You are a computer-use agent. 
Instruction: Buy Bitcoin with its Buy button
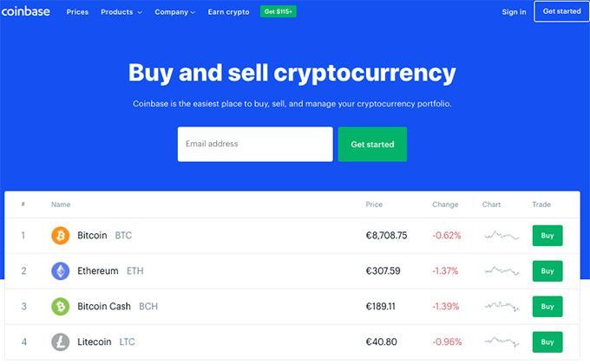[547, 236]
